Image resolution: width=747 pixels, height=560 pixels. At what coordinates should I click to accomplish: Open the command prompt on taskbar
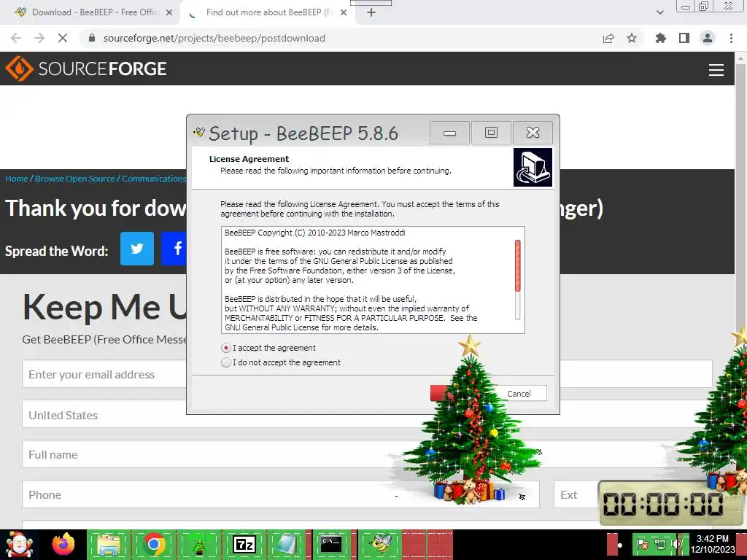click(x=331, y=544)
